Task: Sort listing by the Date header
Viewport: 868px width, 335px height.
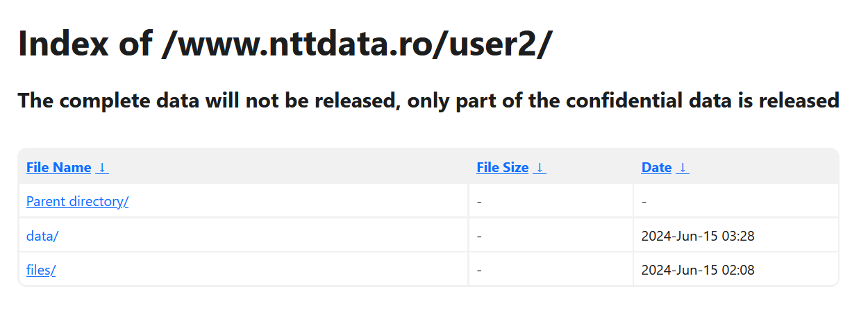Action: pos(657,167)
